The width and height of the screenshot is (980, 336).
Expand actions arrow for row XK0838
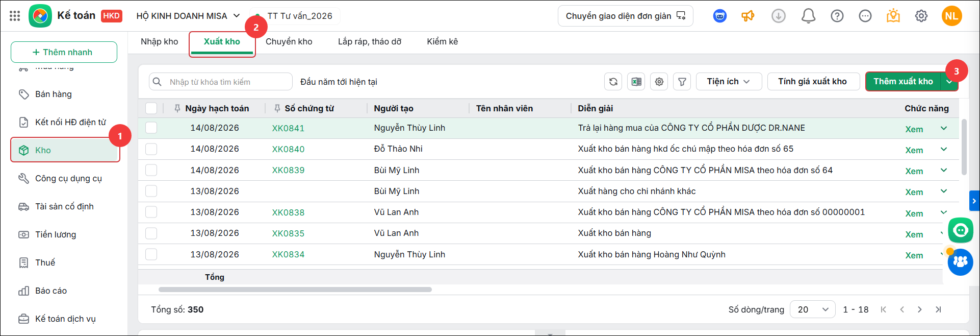(944, 212)
